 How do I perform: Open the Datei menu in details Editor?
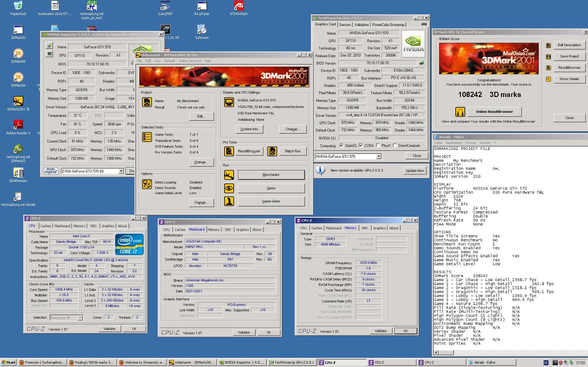(x=438, y=143)
